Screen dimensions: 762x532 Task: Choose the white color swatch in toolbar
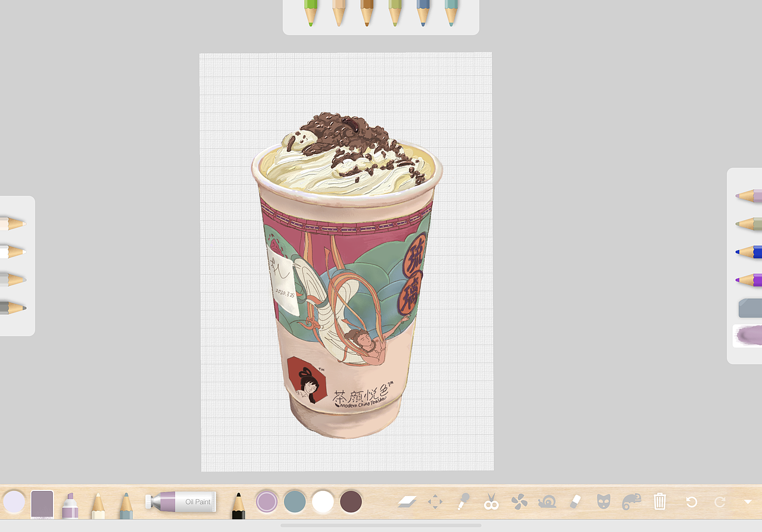point(323,502)
